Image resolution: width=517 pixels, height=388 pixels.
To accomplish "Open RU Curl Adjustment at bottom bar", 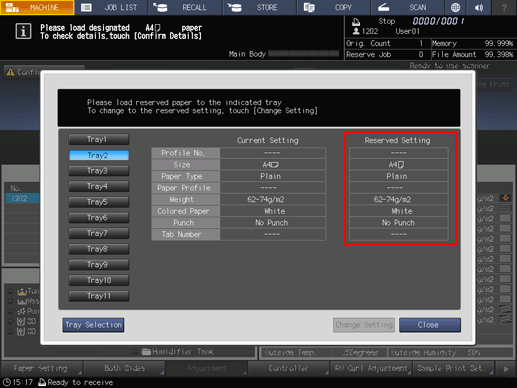I will point(371,368).
